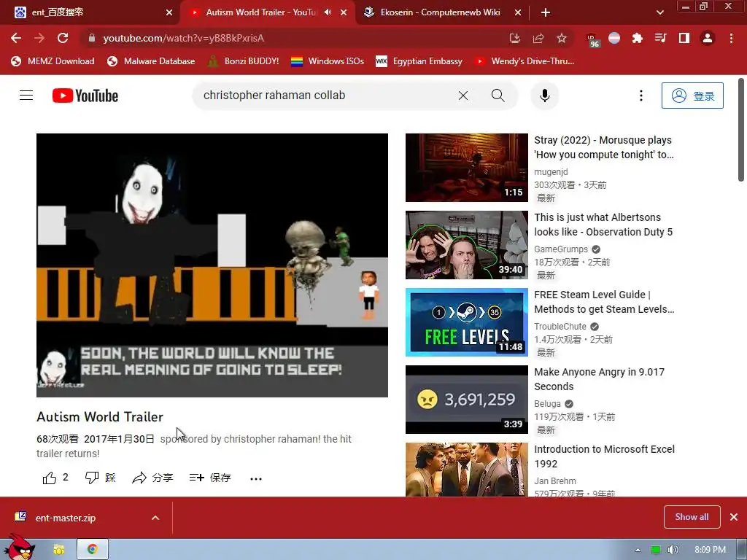Open the Beluga channel name
The height and width of the screenshot is (560, 747).
pyautogui.click(x=547, y=404)
